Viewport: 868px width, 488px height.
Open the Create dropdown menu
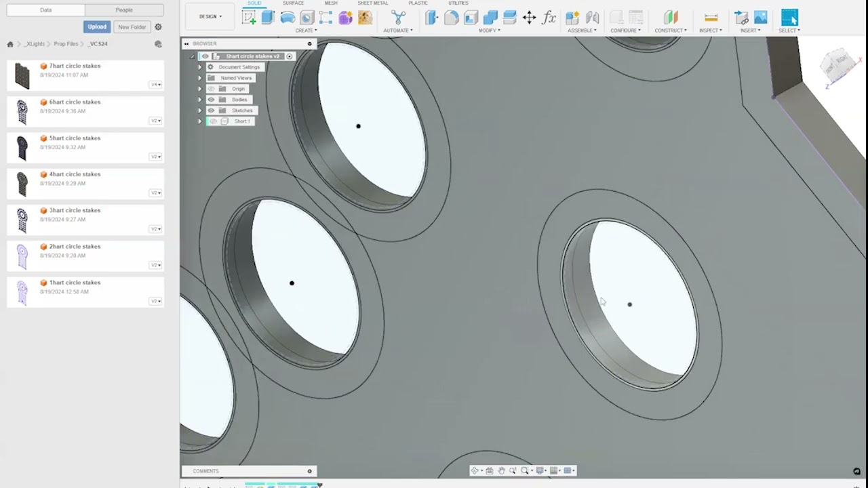pos(306,30)
